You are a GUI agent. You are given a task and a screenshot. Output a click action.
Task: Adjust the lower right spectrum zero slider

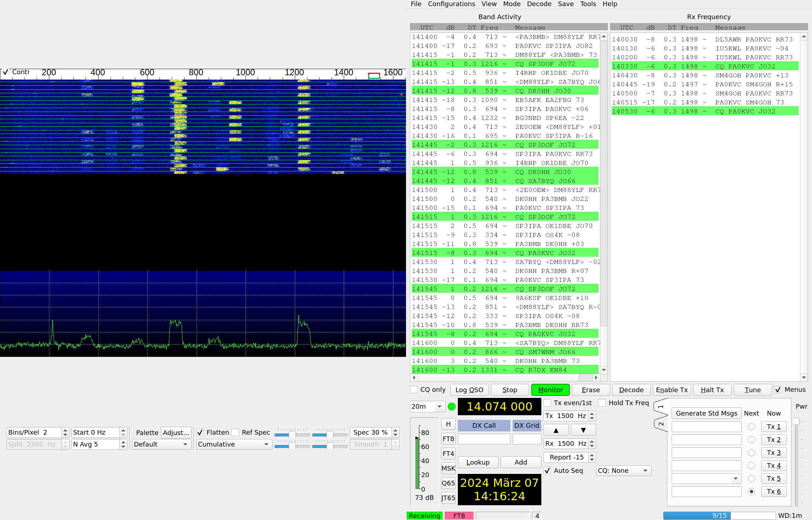pos(330,446)
